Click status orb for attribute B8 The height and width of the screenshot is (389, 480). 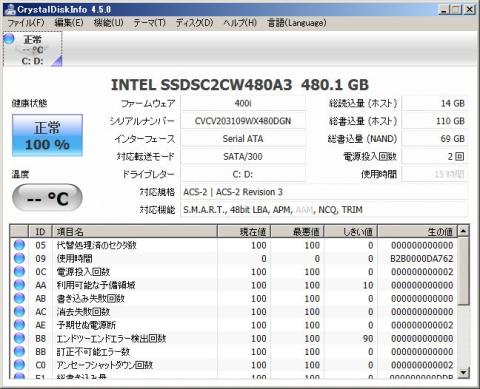click(x=19, y=338)
